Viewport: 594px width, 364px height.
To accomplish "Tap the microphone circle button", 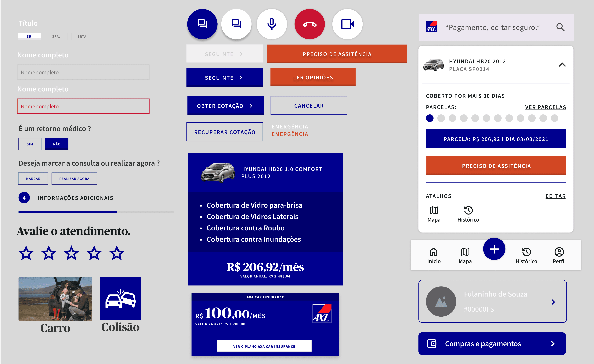I will click(x=272, y=24).
